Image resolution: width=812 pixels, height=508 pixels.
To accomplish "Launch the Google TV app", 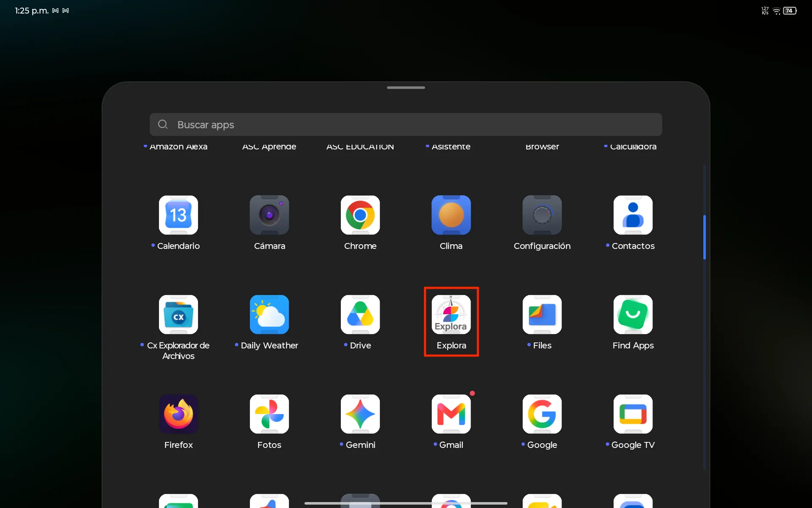I will click(633, 414).
